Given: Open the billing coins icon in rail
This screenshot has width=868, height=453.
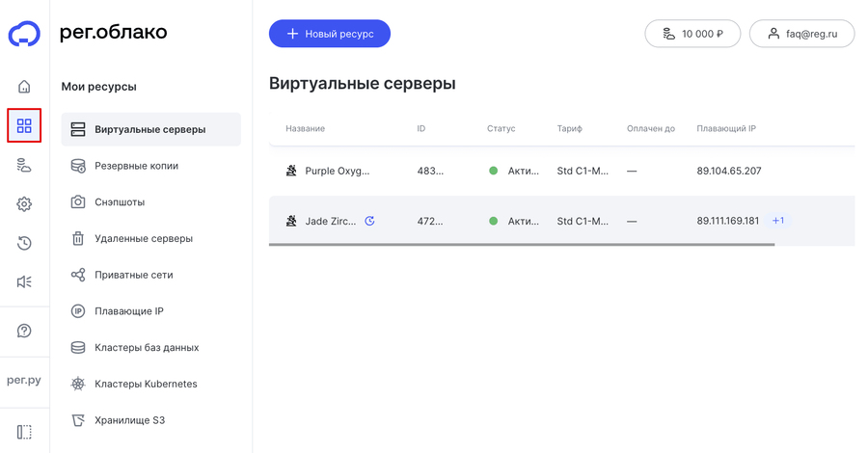Looking at the screenshot, I should pyautogui.click(x=24, y=166).
